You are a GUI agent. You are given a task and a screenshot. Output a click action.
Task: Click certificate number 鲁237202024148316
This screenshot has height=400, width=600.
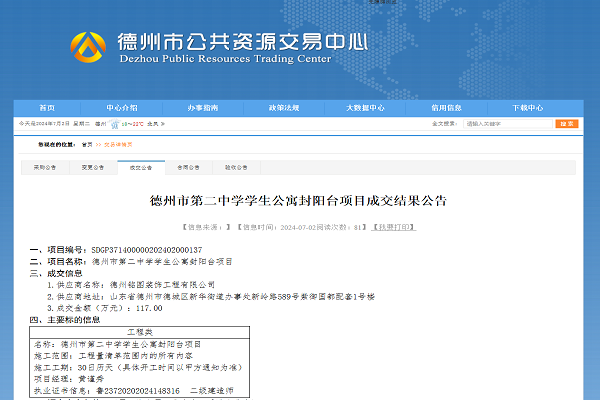[138, 391]
